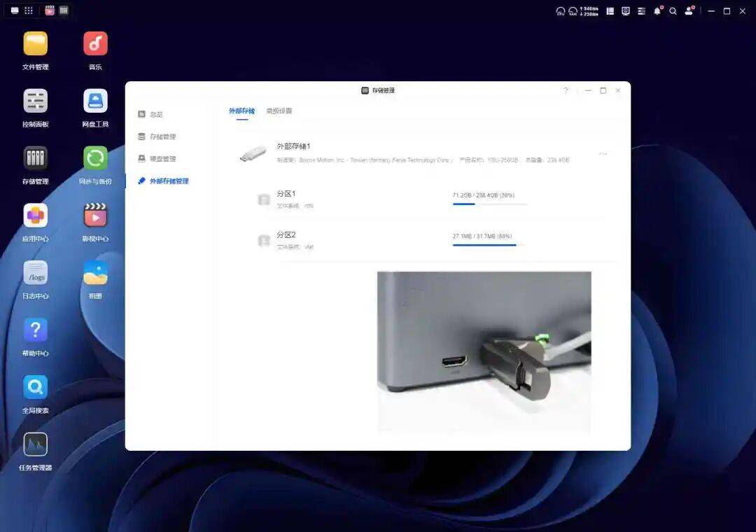Check RAM usage gauge in top bar
The width and height of the screenshot is (756, 532).
(573, 11)
